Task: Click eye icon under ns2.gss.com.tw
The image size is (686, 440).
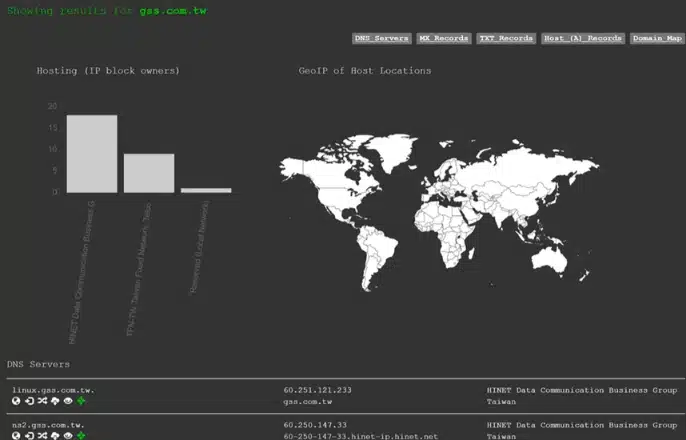Action: tap(68, 436)
